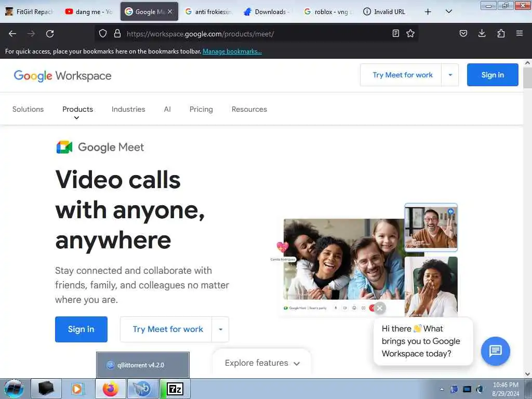Screen dimensions: 532x399
Task: Click the hero Sign in button
Action: (x=81, y=329)
